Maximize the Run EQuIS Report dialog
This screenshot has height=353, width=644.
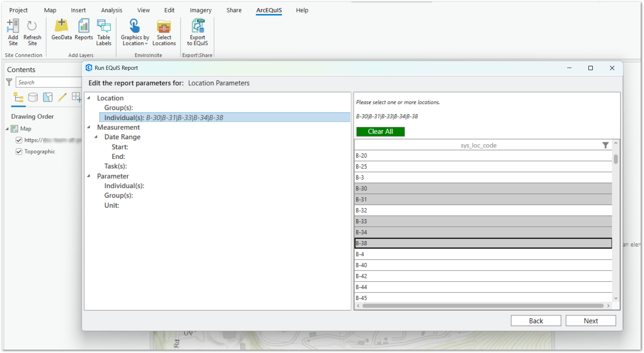[591, 68]
